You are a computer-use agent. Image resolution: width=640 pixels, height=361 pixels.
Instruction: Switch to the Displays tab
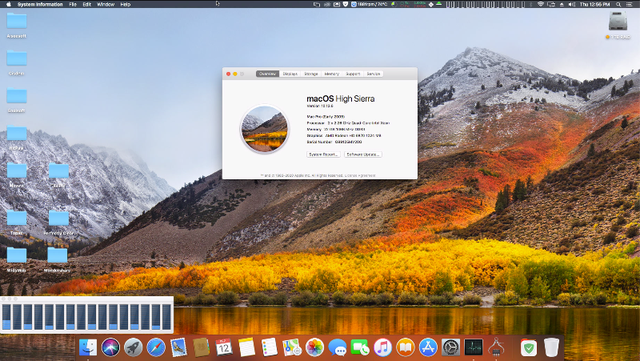point(290,74)
